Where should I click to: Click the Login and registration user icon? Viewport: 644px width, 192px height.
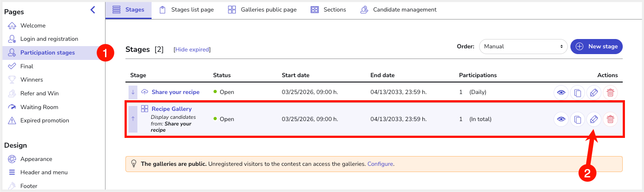[x=12, y=39]
